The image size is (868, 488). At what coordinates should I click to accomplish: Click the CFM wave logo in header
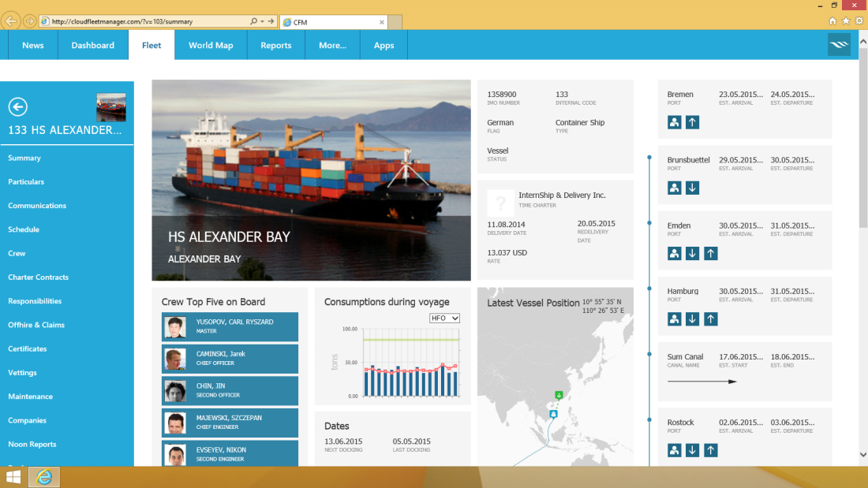click(x=839, y=45)
